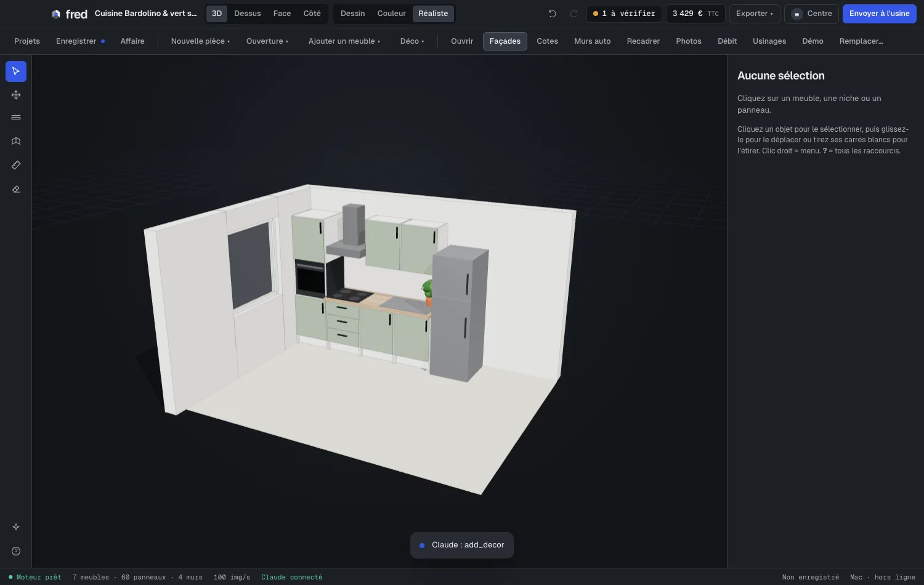This screenshot has width=924, height=585.
Task: Click the built-in oven in the 3D scene
Action: pos(310,278)
